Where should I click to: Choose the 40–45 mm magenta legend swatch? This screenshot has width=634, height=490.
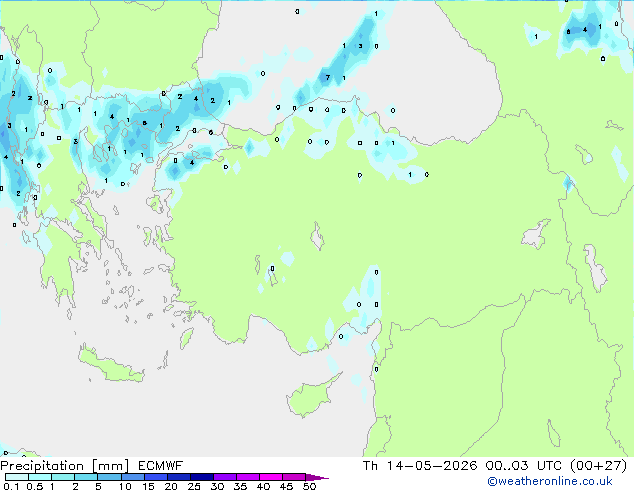pos(271,477)
